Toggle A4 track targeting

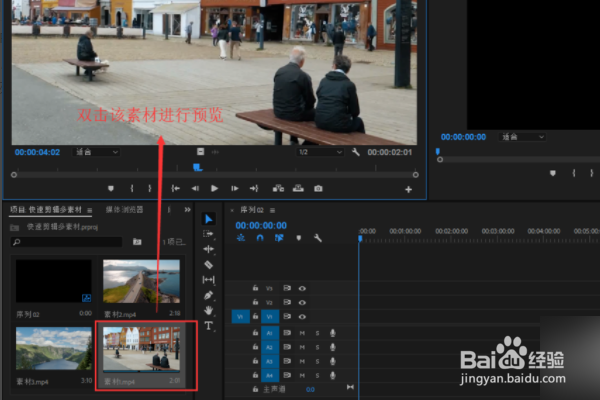click(x=269, y=376)
